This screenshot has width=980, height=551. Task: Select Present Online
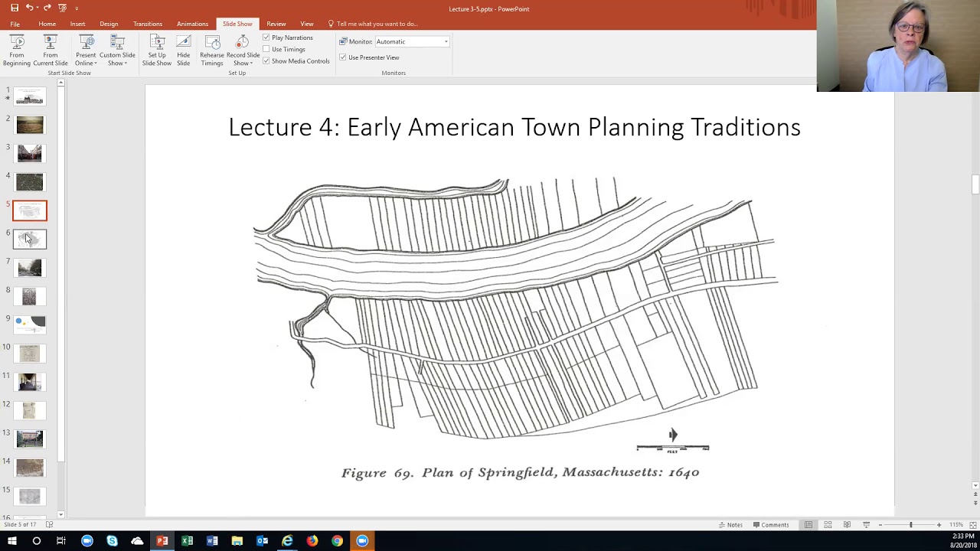click(86, 49)
